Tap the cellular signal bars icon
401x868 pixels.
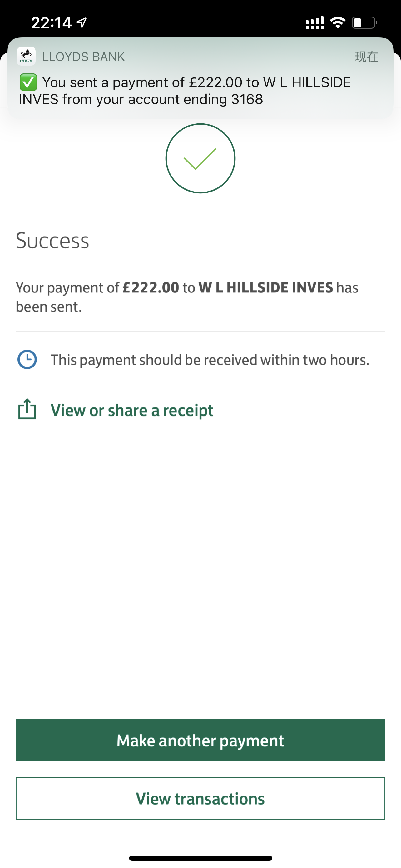[x=314, y=22]
